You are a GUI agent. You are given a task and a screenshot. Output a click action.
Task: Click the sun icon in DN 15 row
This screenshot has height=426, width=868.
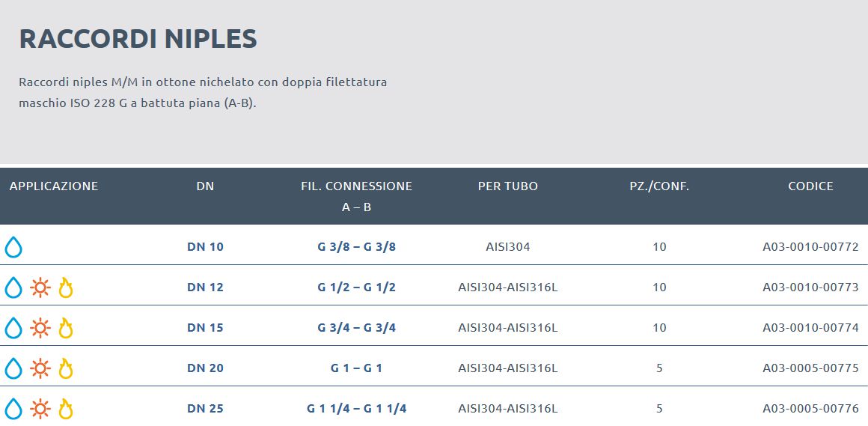[40, 328]
